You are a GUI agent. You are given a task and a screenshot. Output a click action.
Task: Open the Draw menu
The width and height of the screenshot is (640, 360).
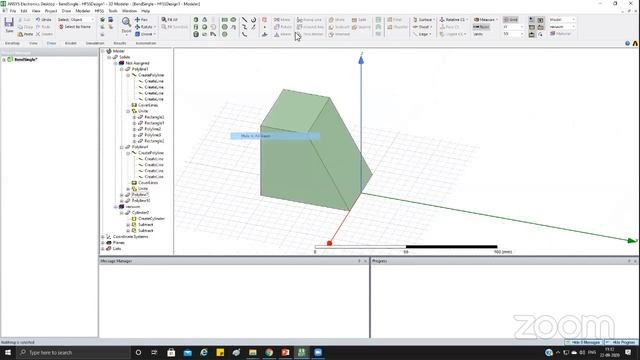[66, 11]
